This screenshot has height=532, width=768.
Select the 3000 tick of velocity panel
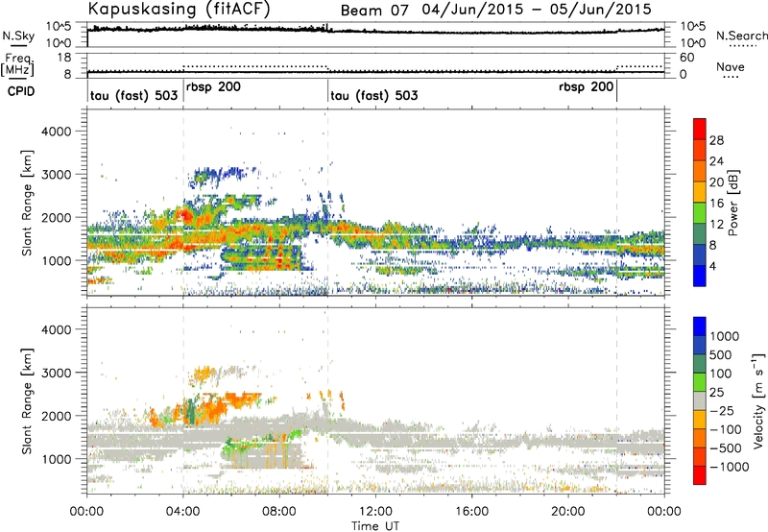click(56, 373)
